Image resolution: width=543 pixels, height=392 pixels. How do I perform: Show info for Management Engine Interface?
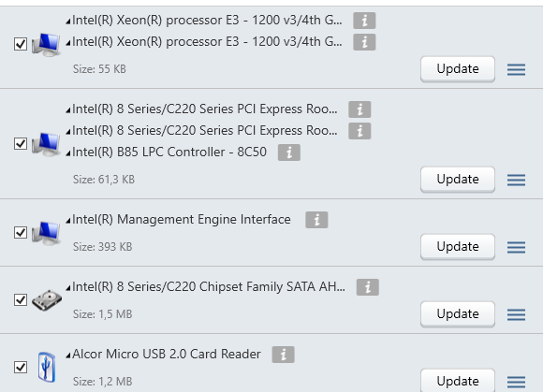pos(316,220)
